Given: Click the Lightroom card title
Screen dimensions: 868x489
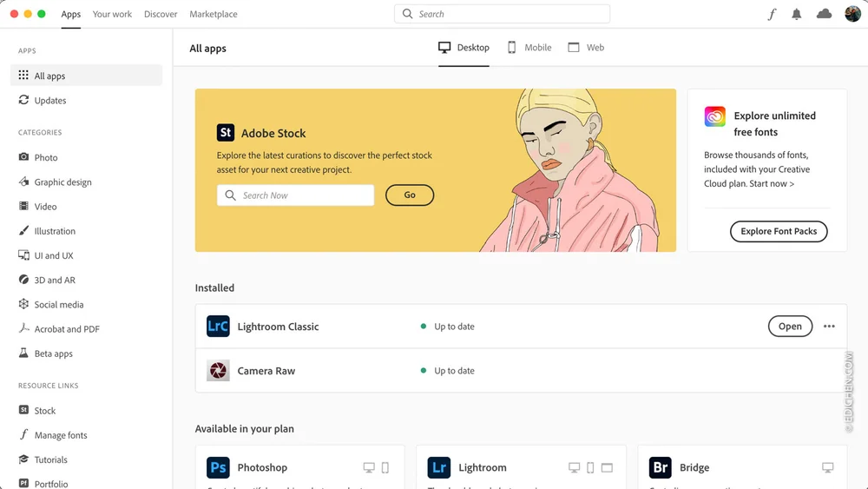Looking at the screenshot, I should (x=482, y=467).
